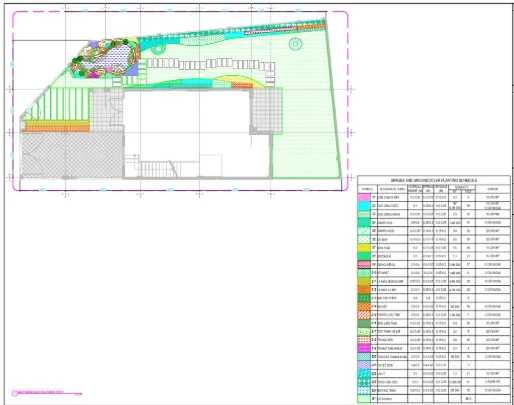
Task: Click the planting schedule title header
Action: [434, 180]
